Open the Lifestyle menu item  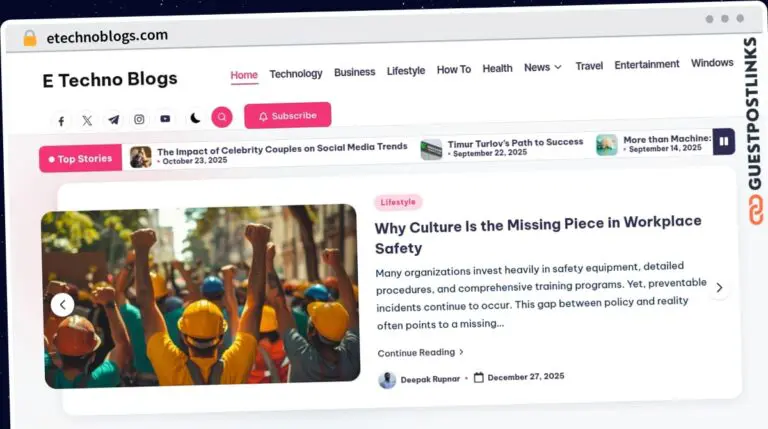(406, 71)
